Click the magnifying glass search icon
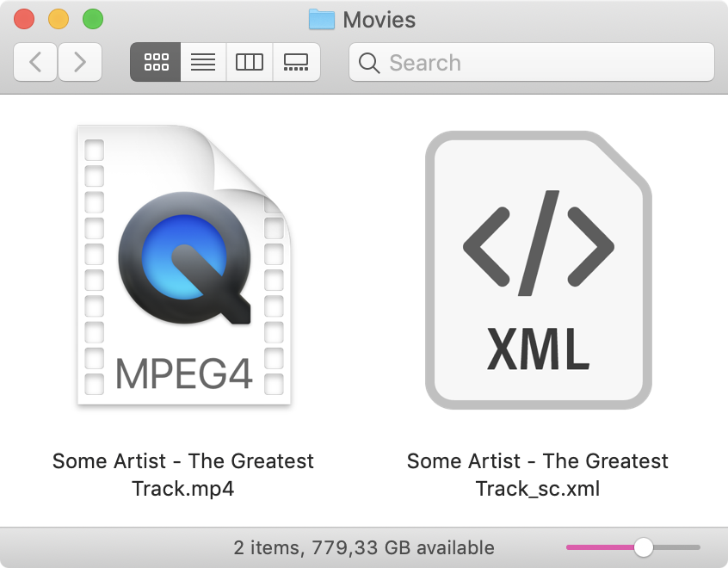728x568 pixels. coord(369,63)
